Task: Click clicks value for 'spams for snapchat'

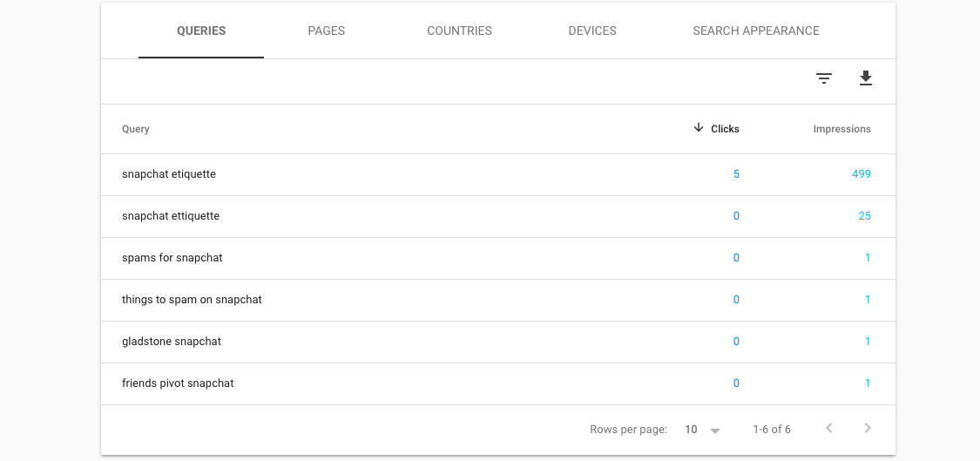Action: click(736, 258)
